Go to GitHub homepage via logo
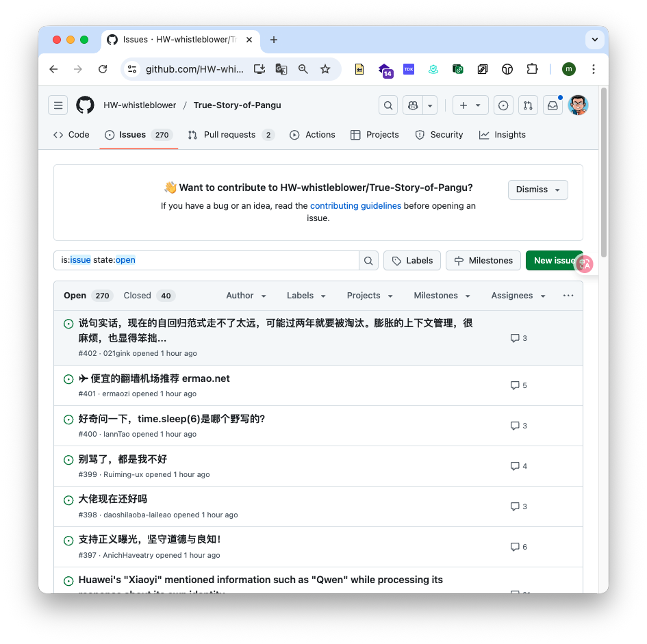Screen dimensions: 647x644 point(85,105)
